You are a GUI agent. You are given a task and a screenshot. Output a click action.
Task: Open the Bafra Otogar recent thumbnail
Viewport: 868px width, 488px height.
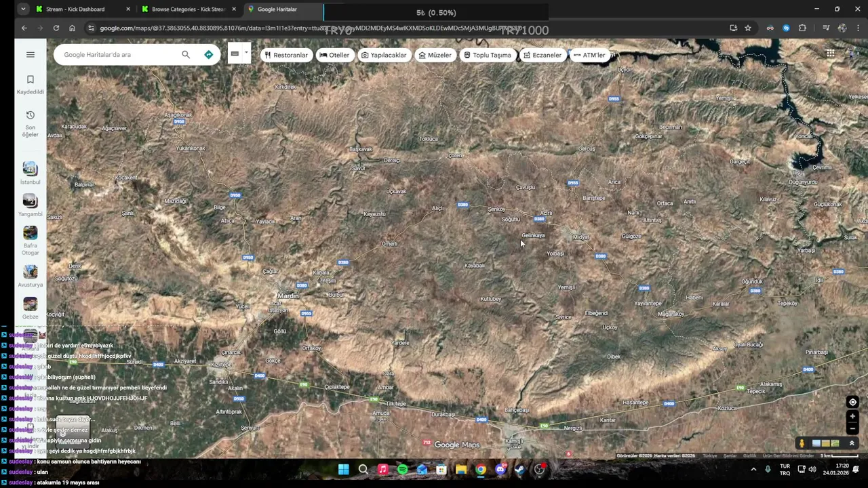pyautogui.click(x=30, y=241)
